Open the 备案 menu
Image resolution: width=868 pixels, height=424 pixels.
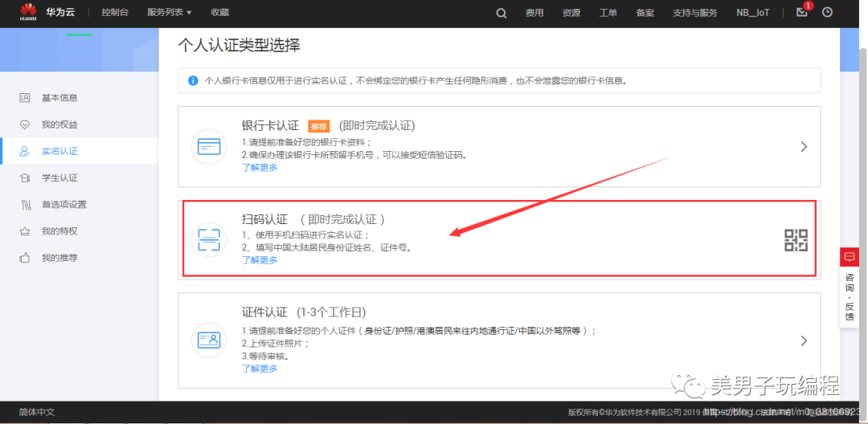click(645, 13)
